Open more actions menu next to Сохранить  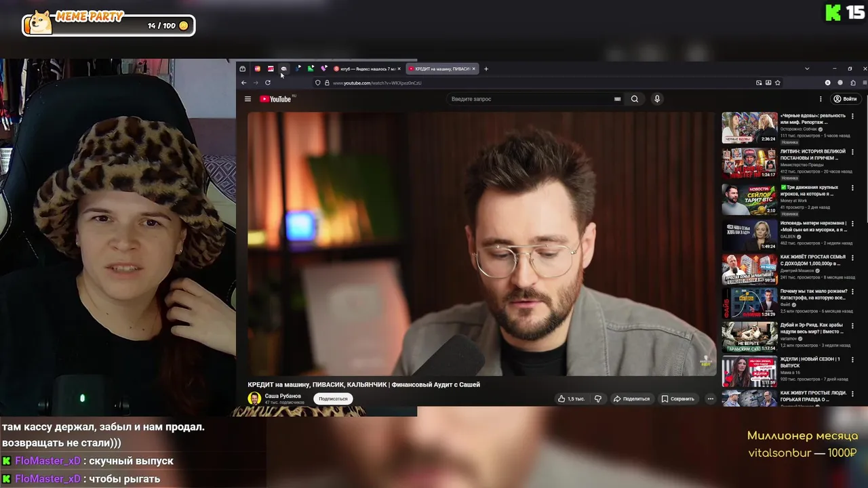(710, 399)
